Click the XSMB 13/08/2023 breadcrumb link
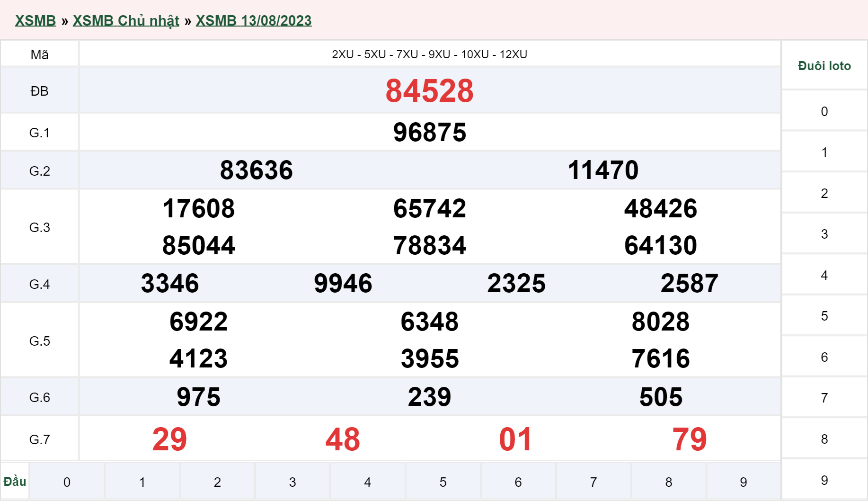868x501 pixels. 254,20
